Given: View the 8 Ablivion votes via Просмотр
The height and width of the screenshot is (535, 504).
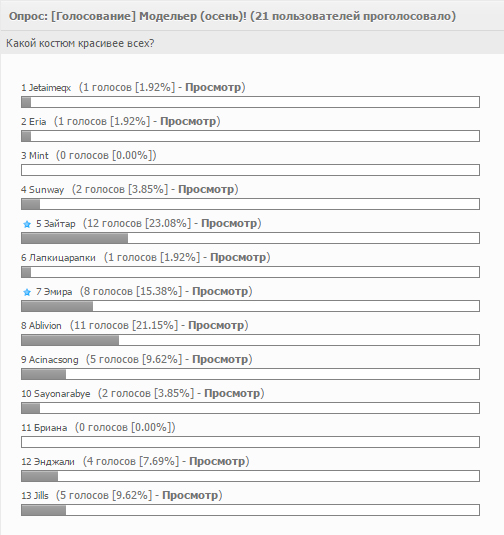Looking at the screenshot, I should tap(216, 325).
